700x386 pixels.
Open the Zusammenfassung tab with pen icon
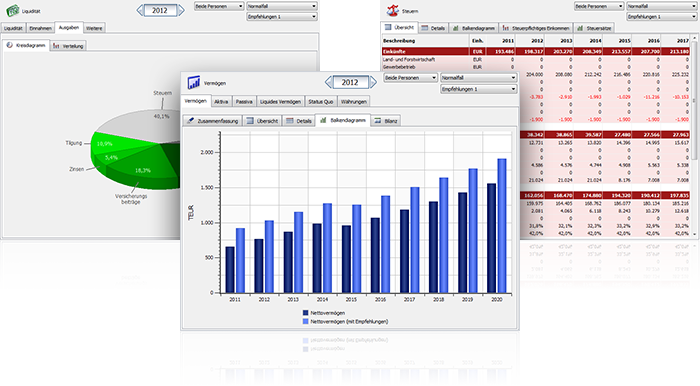[212, 121]
